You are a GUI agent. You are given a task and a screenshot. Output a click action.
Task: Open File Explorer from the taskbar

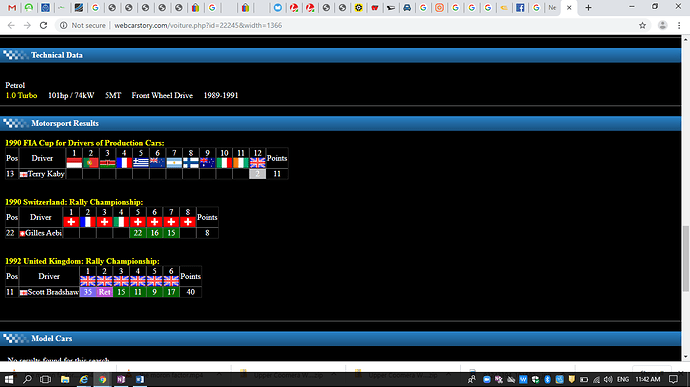(x=65, y=379)
